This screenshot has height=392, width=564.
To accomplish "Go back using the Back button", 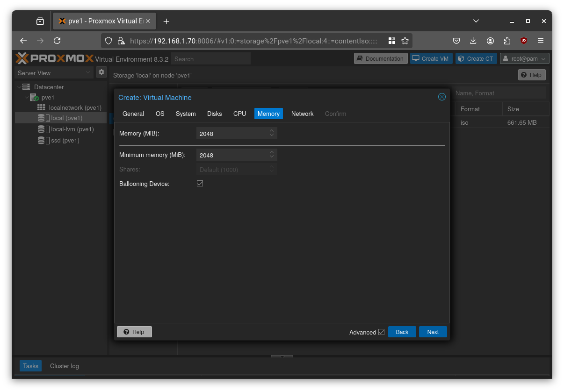I will [402, 332].
